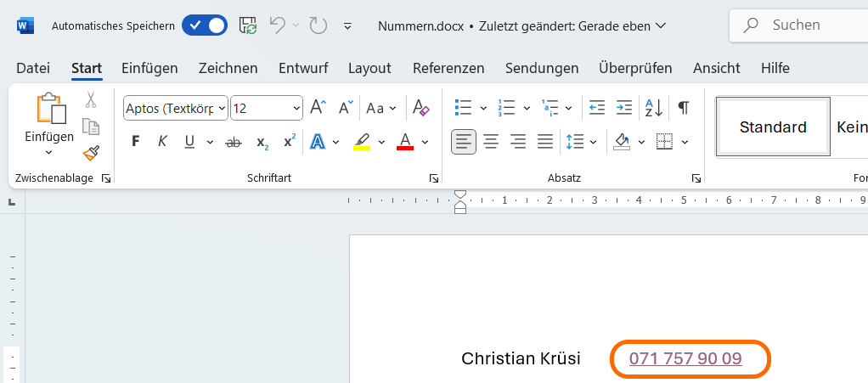
Task: Click the Clear Formatting icon
Action: pyautogui.click(x=420, y=108)
